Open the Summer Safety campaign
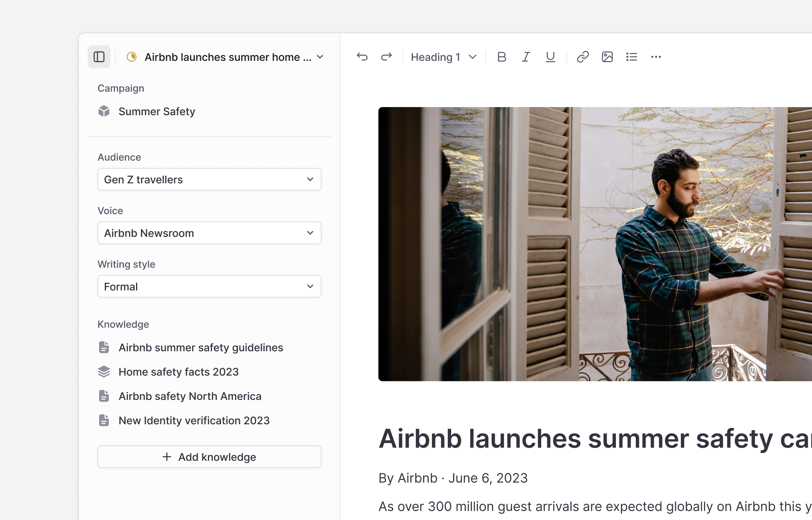The width and height of the screenshot is (812, 520). (157, 111)
